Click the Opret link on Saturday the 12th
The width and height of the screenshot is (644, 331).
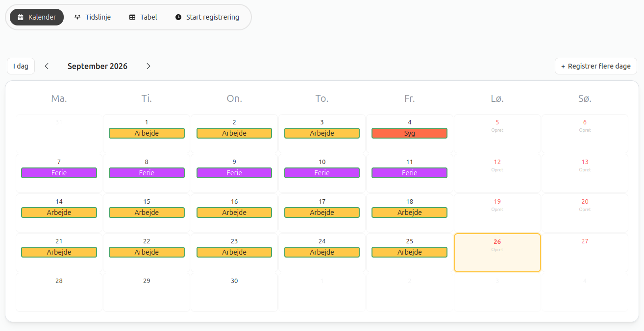(497, 170)
